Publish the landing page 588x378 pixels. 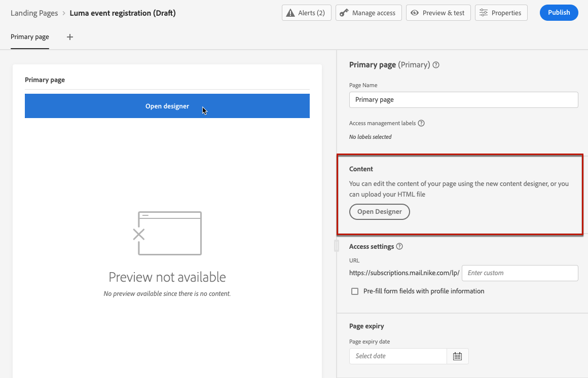(559, 13)
